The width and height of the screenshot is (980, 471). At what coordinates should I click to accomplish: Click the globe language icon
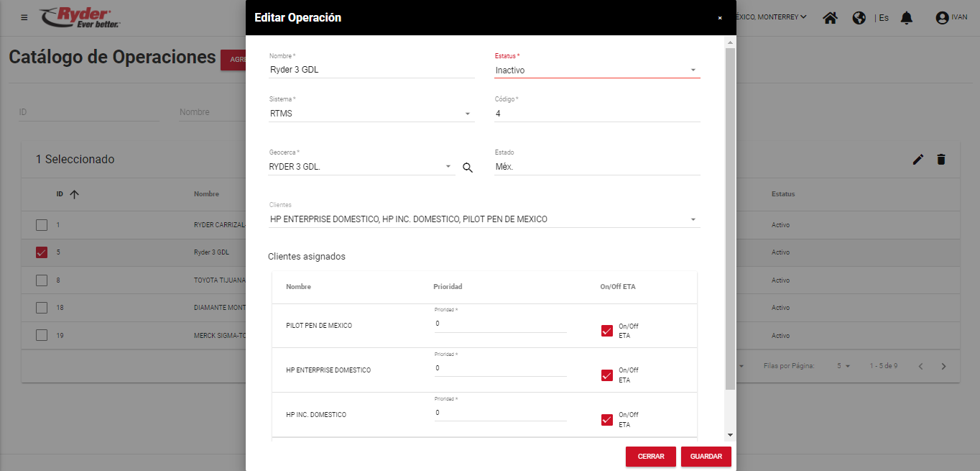859,17
